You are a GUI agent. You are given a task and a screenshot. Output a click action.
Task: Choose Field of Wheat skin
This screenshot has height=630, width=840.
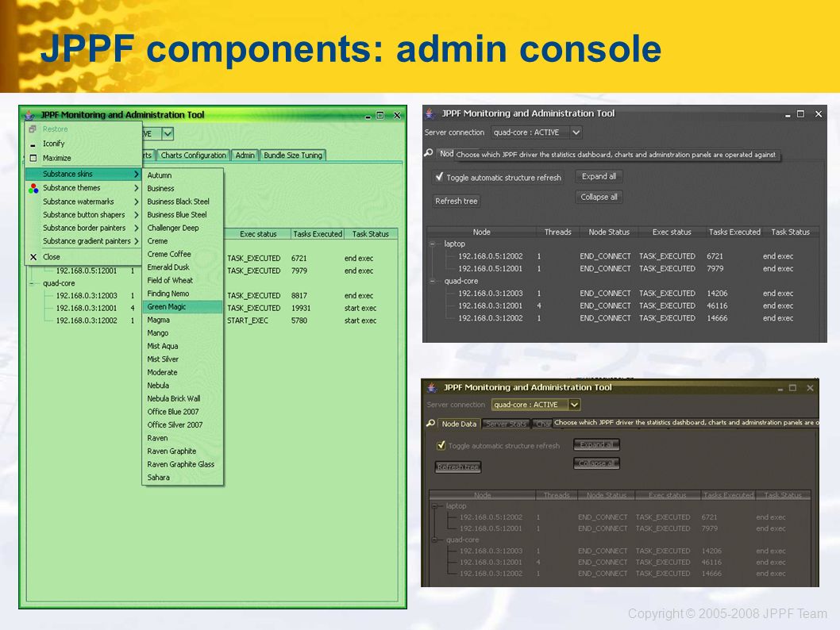[x=183, y=280]
